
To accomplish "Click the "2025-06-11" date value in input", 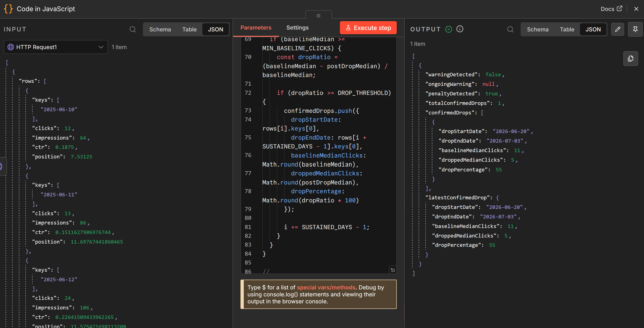I will click(59, 194).
